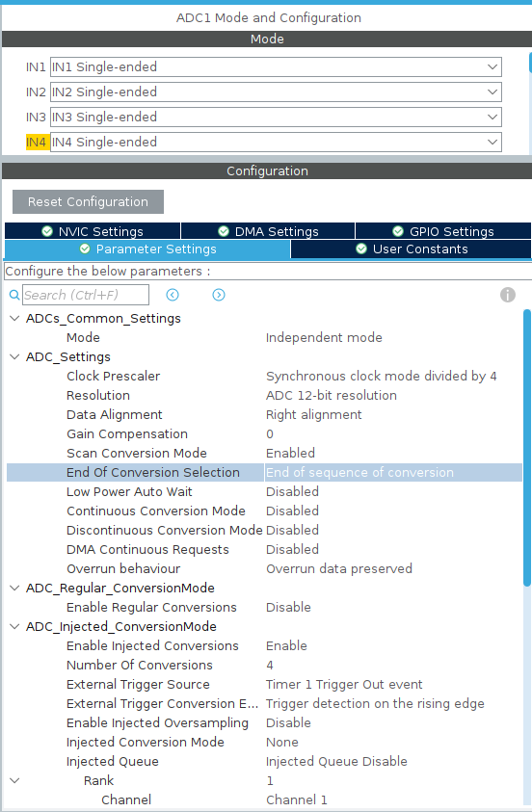Select the Channel 1 value
Viewport: 532px width, 812px height.
tap(296, 800)
